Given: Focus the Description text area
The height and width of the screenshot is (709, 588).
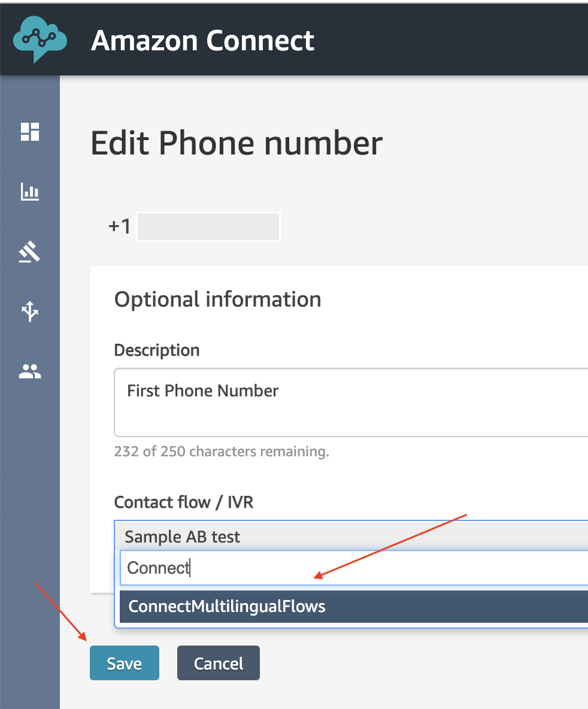Looking at the screenshot, I should (x=351, y=402).
